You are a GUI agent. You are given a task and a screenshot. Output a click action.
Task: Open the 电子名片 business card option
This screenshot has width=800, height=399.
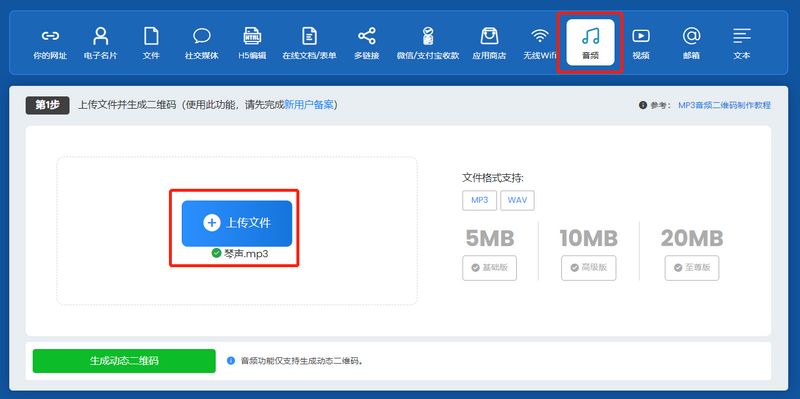[x=101, y=36]
